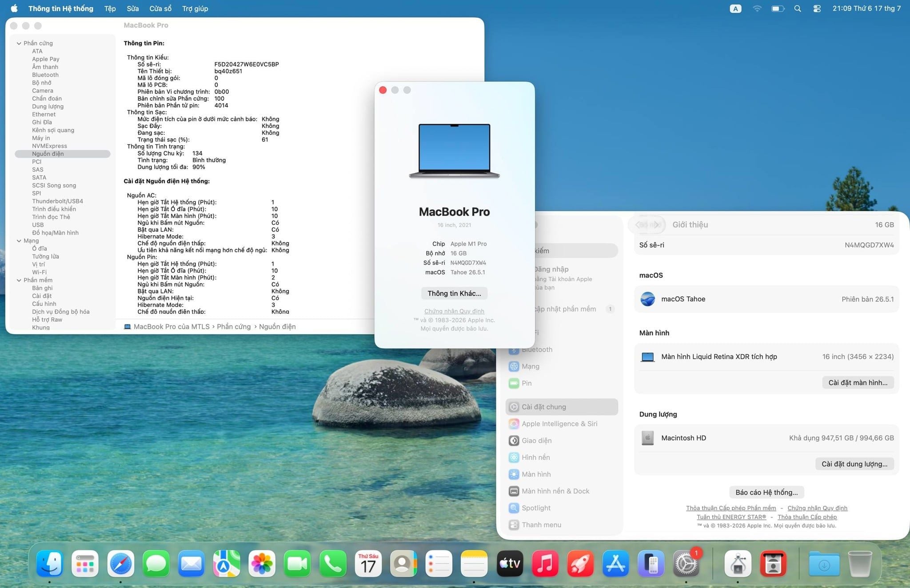Open Chứng nhận Quy định in the MacBook Pro window
This screenshot has width=910, height=588.
tap(454, 311)
